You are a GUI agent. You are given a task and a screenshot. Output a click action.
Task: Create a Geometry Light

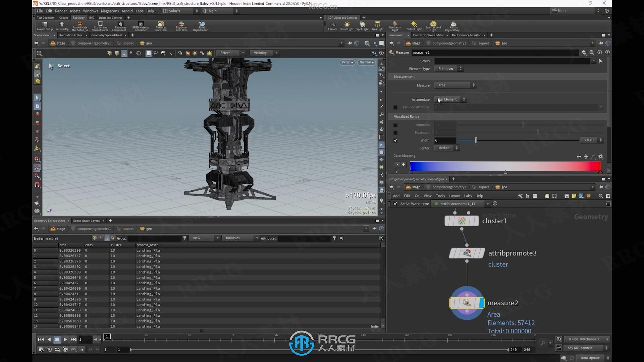click(x=395, y=26)
